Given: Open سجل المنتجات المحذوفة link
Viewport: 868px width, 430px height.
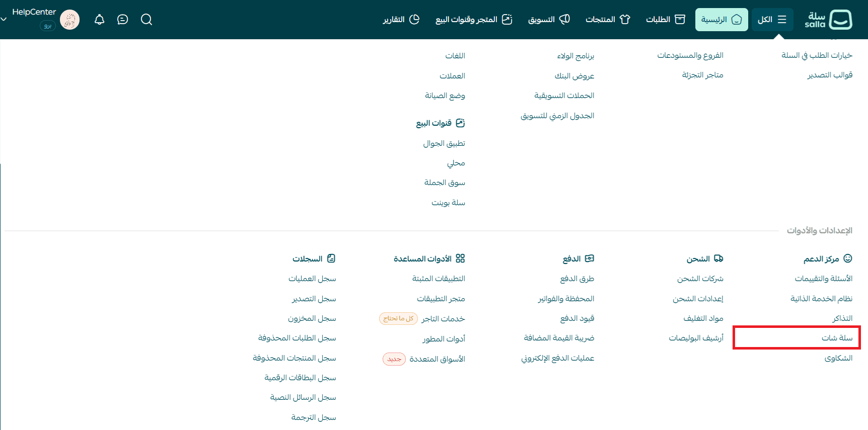Looking at the screenshot, I should point(294,358).
